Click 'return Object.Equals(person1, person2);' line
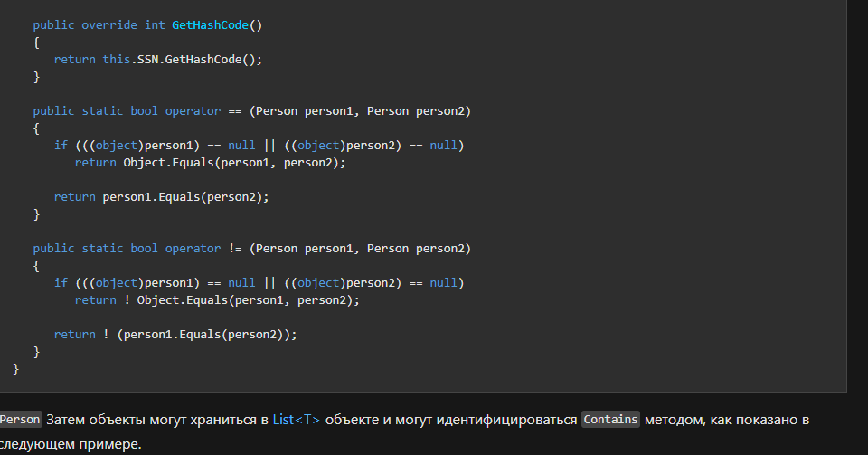This screenshot has height=455, width=868. pyautogui.click(x=210, y=163)
